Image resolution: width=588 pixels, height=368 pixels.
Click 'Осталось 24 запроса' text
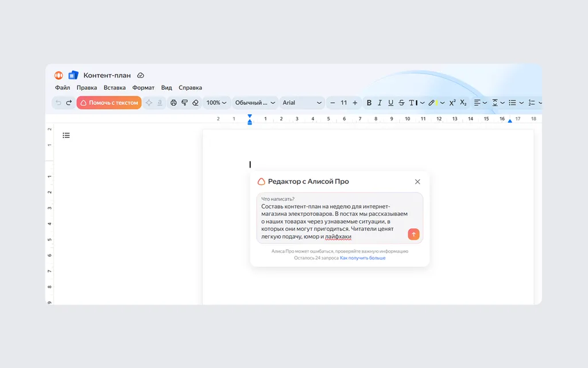tap(316, 258)
